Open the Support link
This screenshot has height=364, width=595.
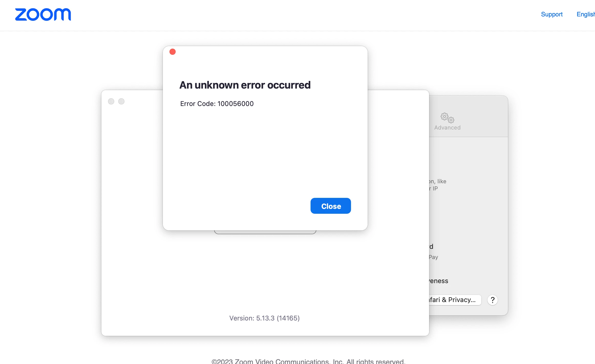coord(551,14)
